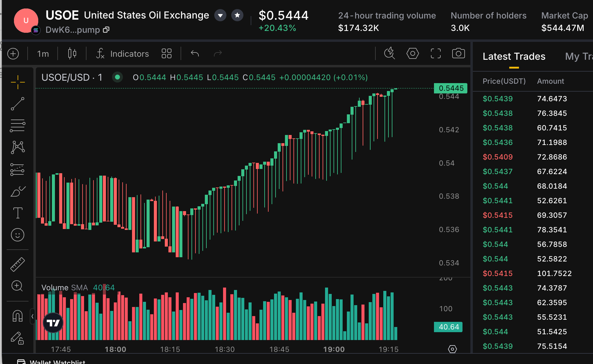The height and width of the screenshot is (364, 593).
Task: Click the 19:00 time axis label
Action: coord(334,349)
